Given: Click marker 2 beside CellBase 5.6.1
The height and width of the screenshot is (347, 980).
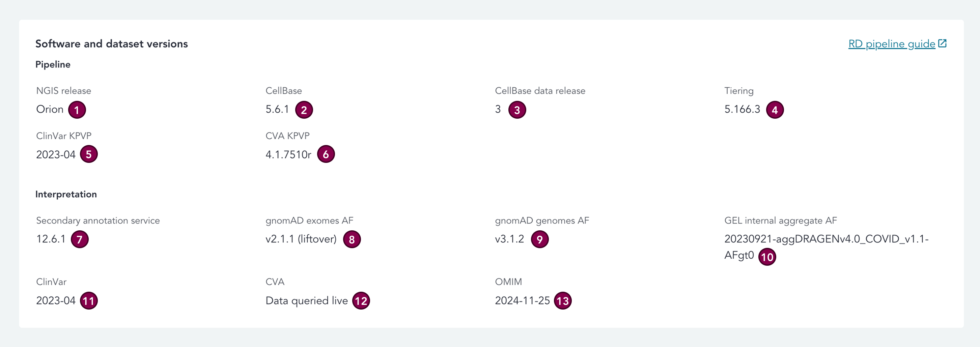Looking at the screenshot, I should pos(304,110).
